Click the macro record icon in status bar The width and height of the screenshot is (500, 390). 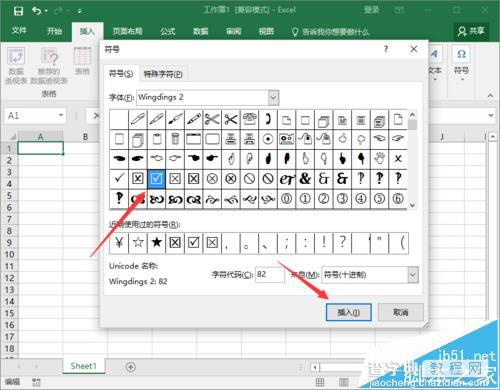[x=36, y=382]
